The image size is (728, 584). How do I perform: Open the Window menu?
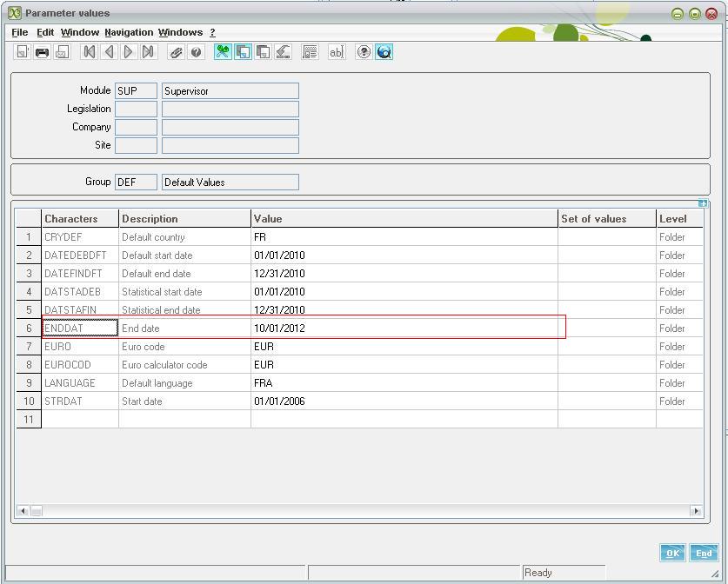(80, 32)
